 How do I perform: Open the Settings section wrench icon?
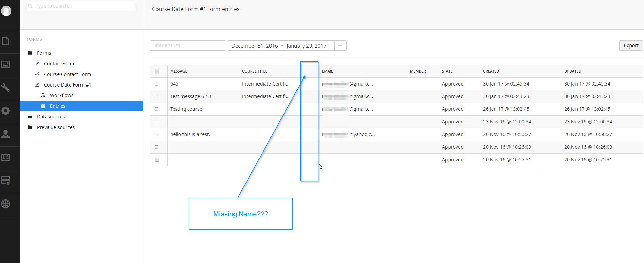coord(5,88)
